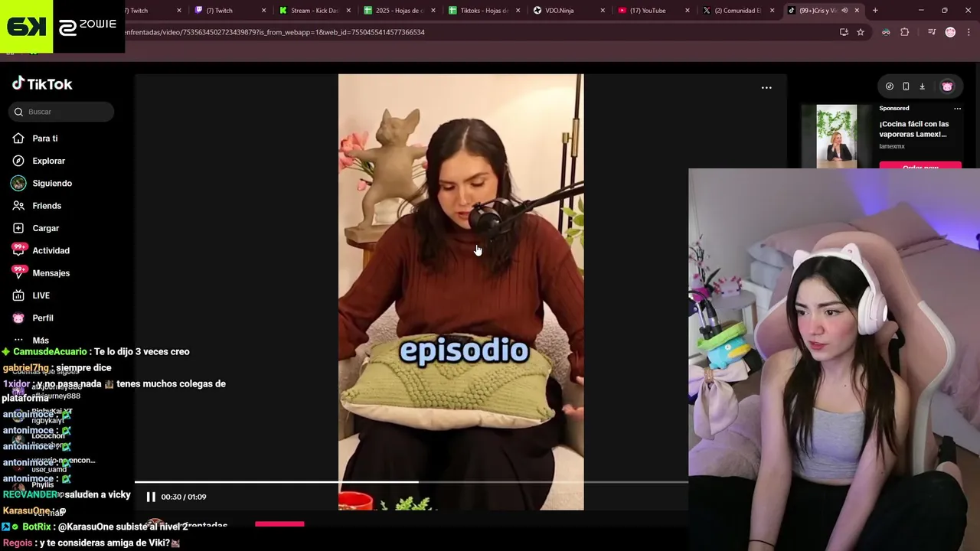This screenshot has width=980, height=551.
Task: Click the install app icon in address bar
Action: coord(844,32)
